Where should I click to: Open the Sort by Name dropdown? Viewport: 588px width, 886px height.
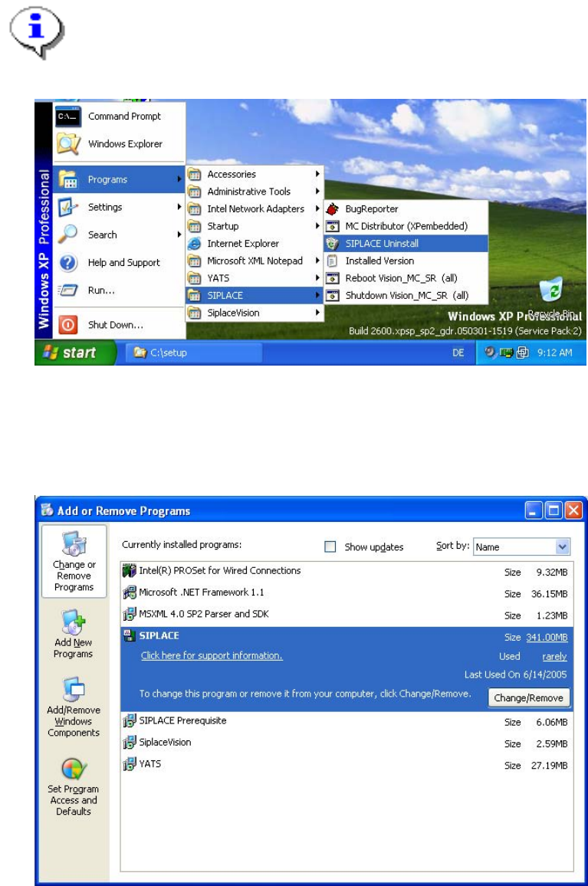(x=521, y=546)
